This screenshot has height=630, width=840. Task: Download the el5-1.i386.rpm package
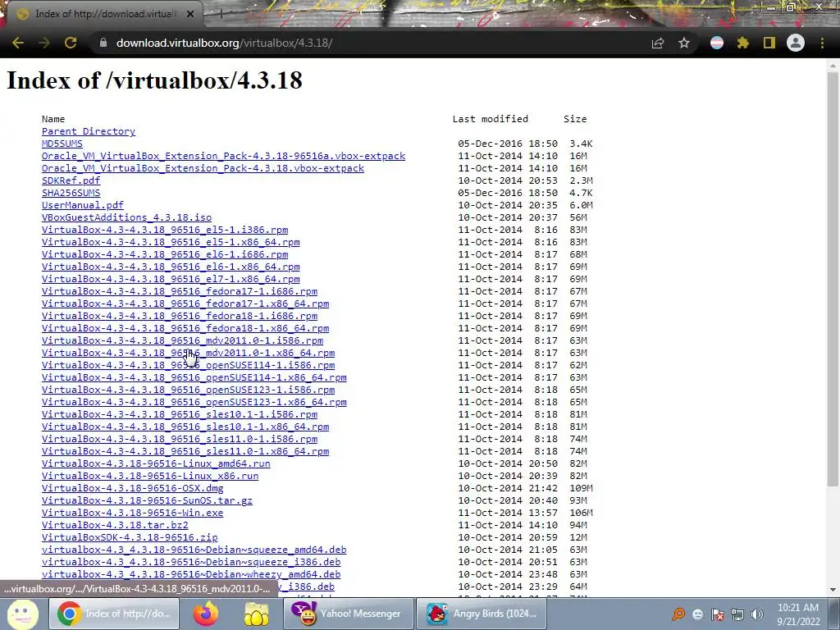[x=165, y=230]
